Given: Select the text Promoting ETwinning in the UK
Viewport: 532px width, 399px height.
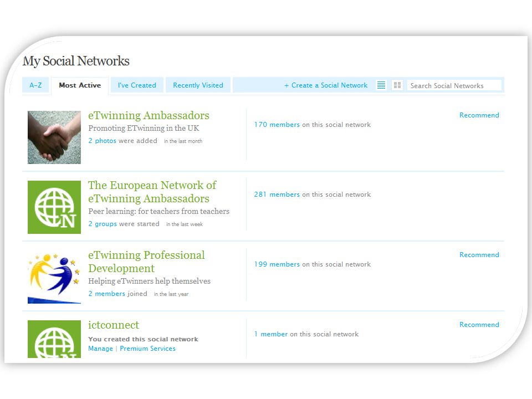Looking at the screenshot, I should tap(144, 128).
